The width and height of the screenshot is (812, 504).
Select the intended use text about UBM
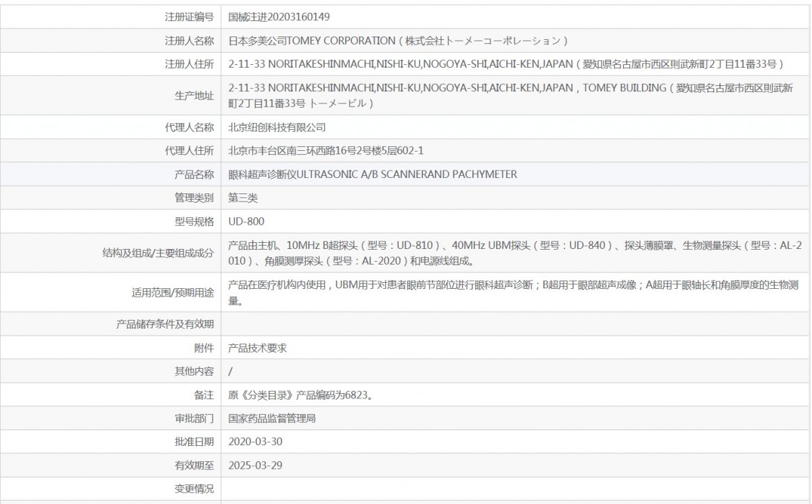click(515, 293)
